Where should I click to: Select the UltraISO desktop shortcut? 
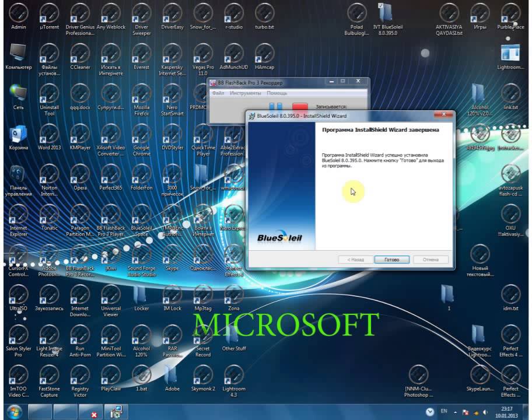coord(18,298)
